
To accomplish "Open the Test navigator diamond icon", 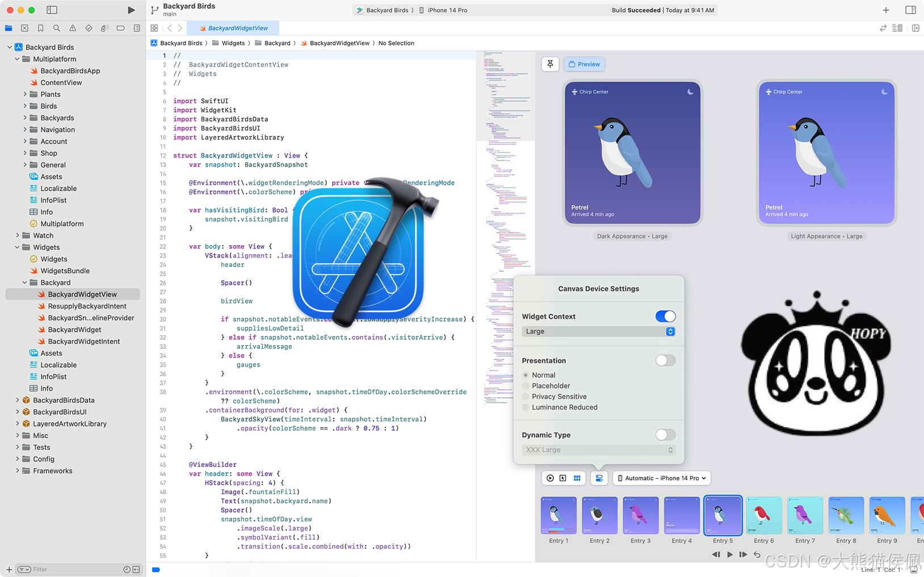I will [89, 28].
